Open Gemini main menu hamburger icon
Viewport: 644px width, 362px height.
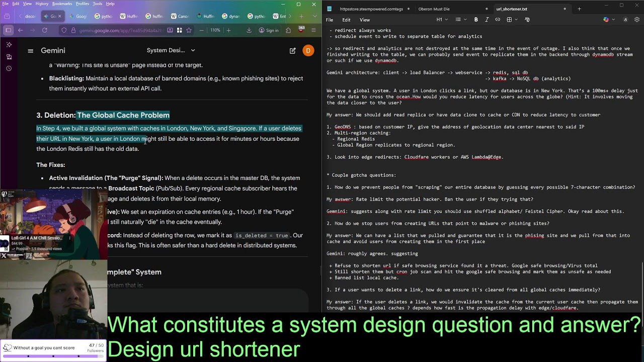tap(31, 50)
